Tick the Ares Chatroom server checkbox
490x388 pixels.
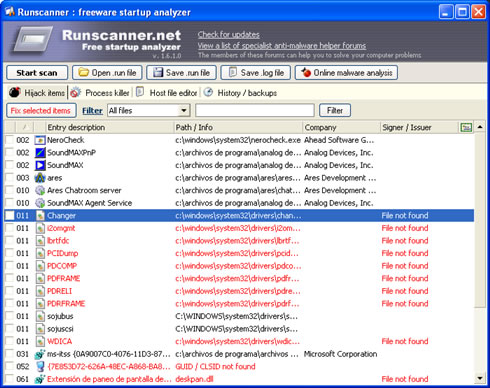click(x=10, y=190)
